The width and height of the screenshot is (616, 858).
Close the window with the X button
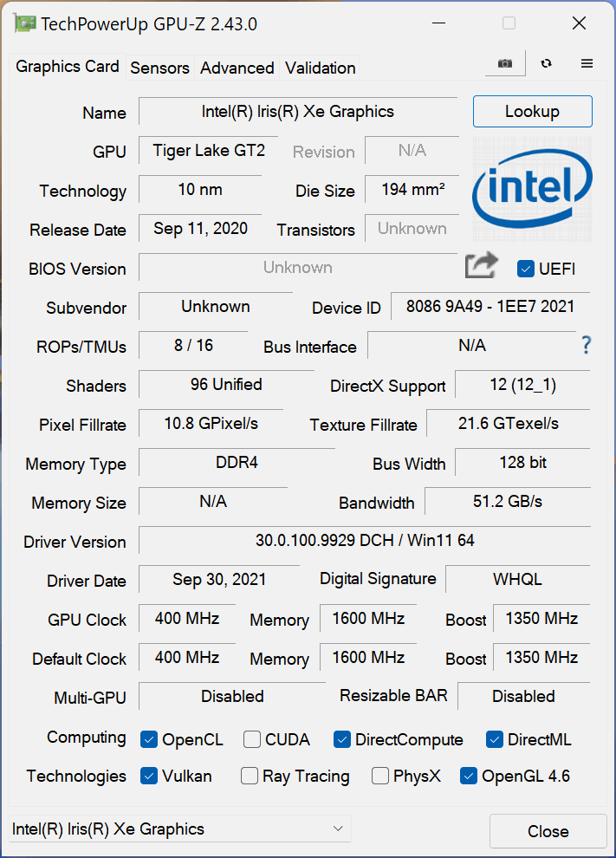pos(579,23)
